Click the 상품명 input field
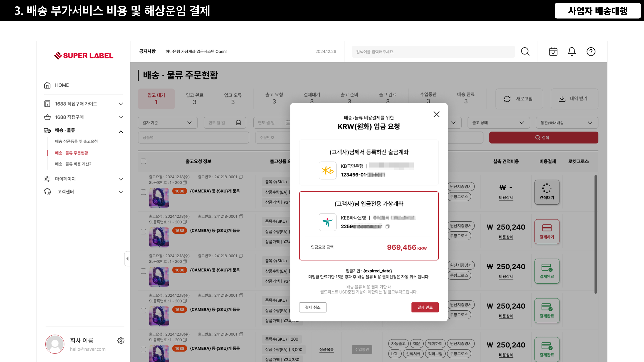 [193, 138]
